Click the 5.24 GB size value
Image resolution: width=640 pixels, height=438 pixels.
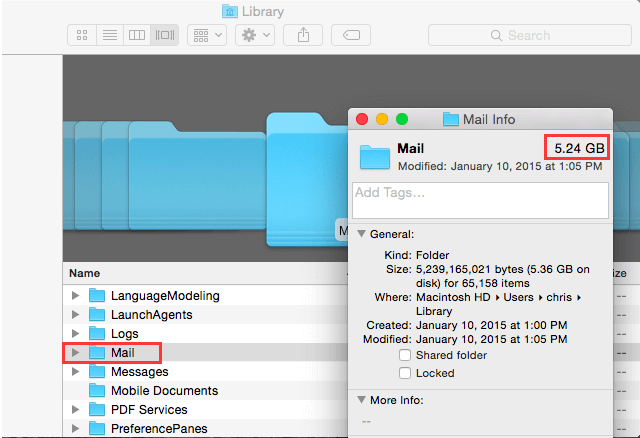click(579, 148)
